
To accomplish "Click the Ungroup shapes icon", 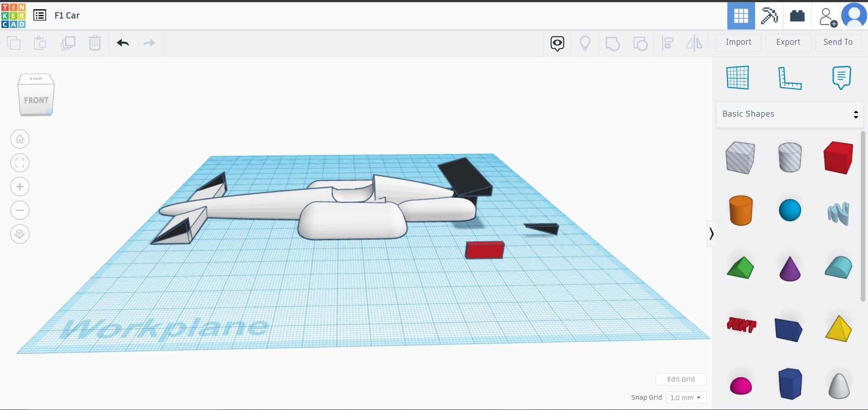I will click(640, 43).
